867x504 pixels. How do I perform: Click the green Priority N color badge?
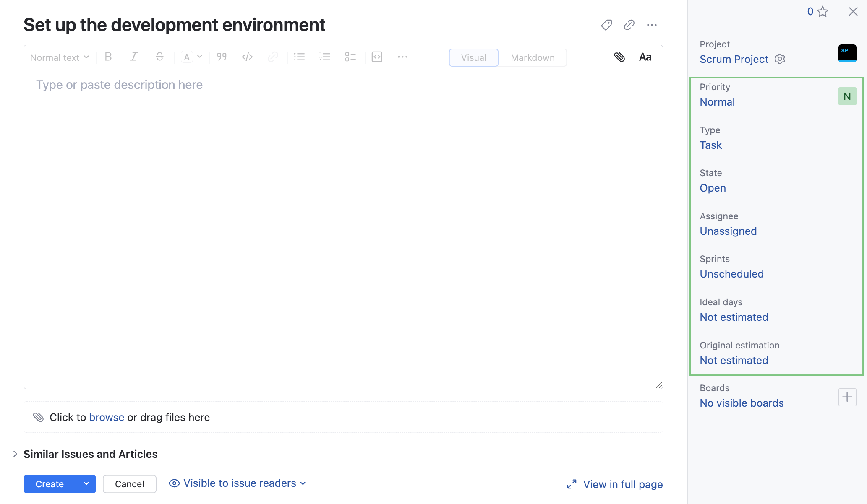(847, 96)
